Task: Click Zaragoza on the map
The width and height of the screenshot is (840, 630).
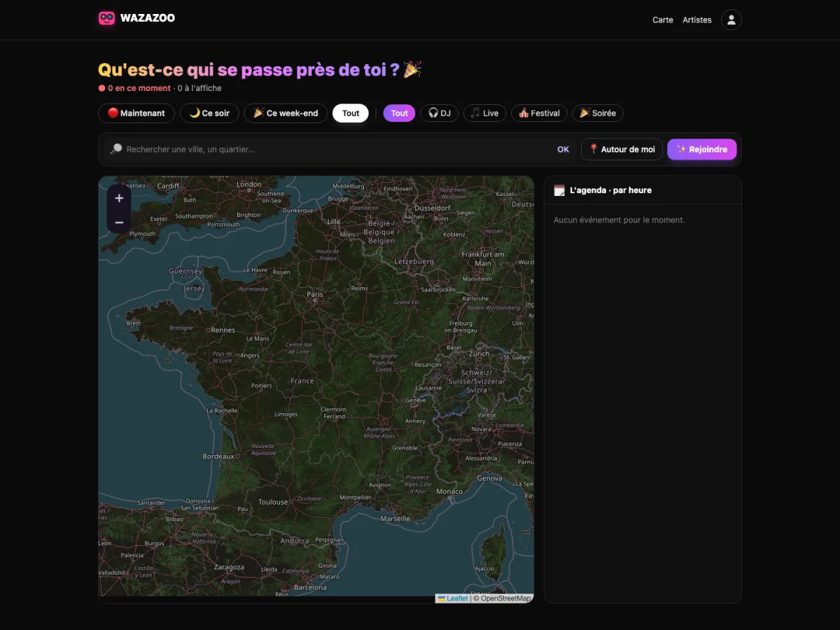Action: [229, 567]
